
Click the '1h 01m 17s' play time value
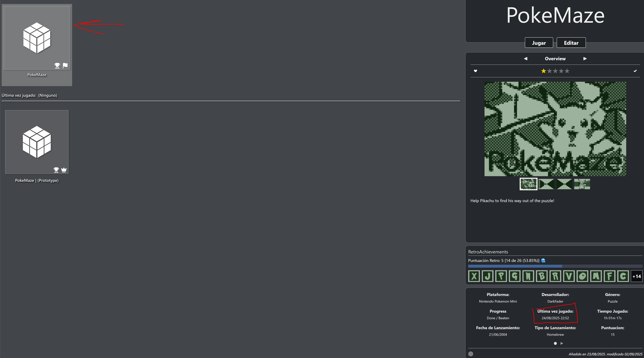(613, 318)
